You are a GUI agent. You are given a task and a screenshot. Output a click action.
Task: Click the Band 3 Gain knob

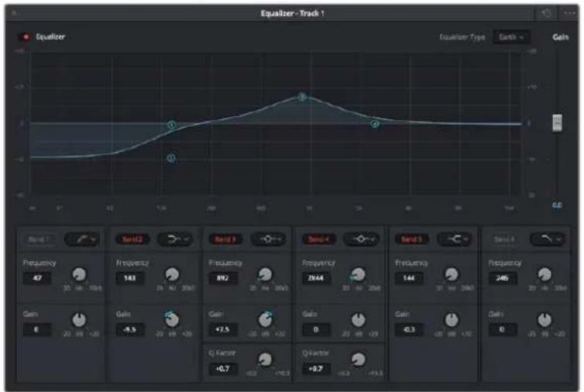(x=265, y=320)
